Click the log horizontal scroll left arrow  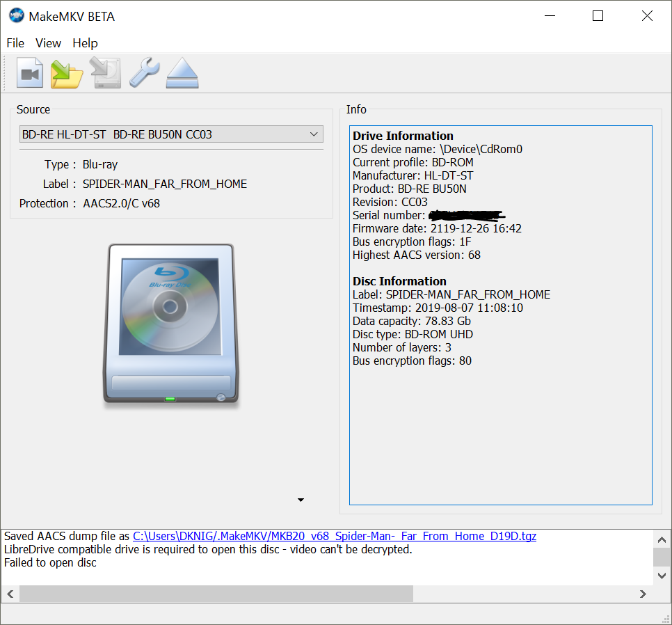point(10,594)
